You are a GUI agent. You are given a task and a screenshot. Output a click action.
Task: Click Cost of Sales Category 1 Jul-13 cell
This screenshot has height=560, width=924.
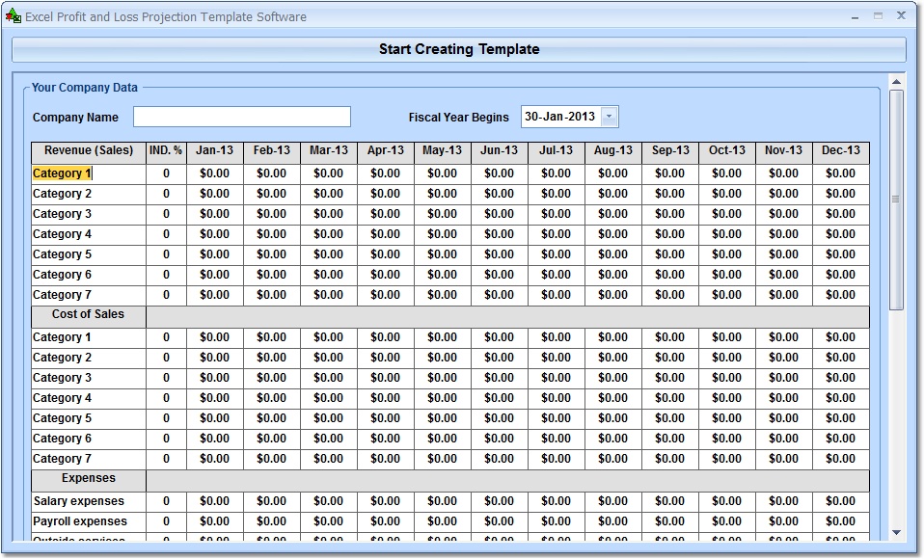click(x=557, y=337)
